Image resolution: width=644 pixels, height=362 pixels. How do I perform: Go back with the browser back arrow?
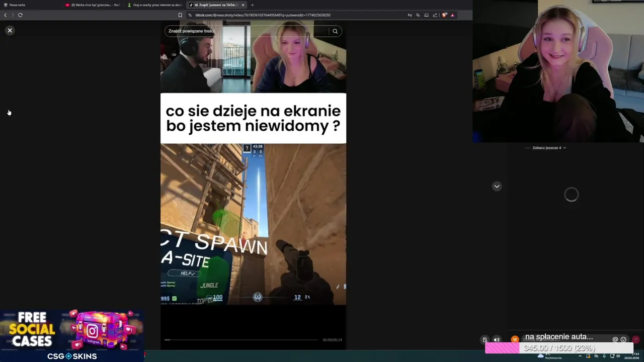[x=6, y=15]
